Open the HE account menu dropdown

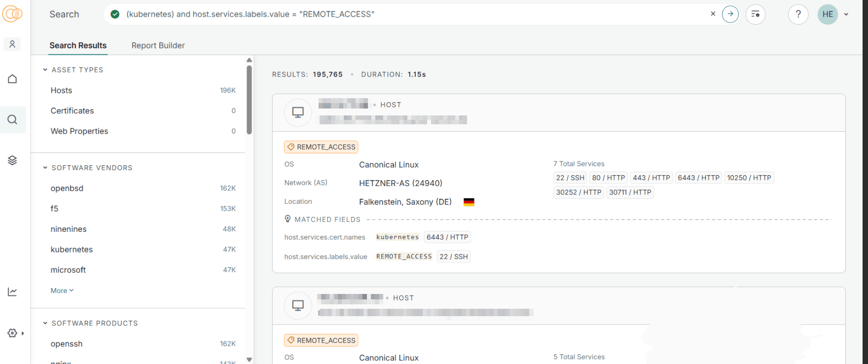coord(846,14)
